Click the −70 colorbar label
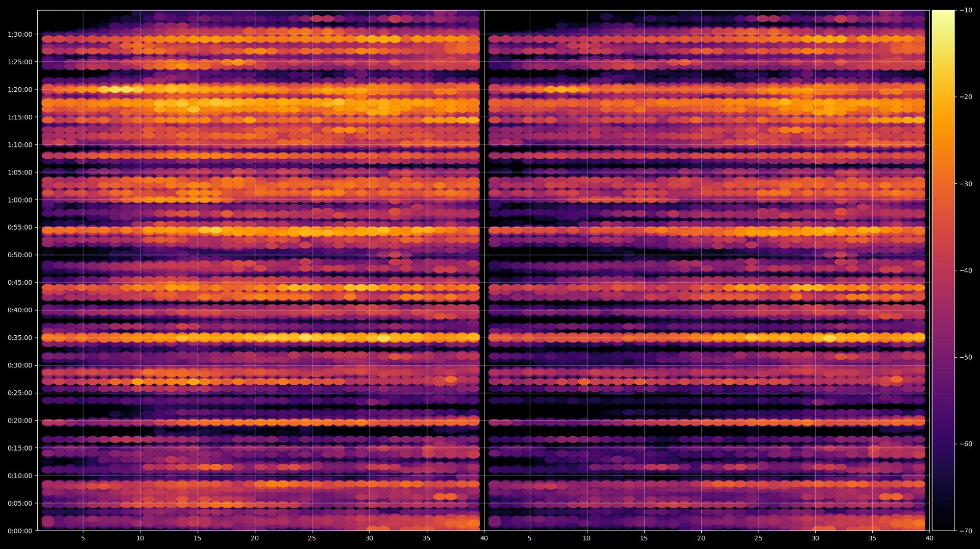This screenshot has width=980, height=549. (x=966, y=531)
